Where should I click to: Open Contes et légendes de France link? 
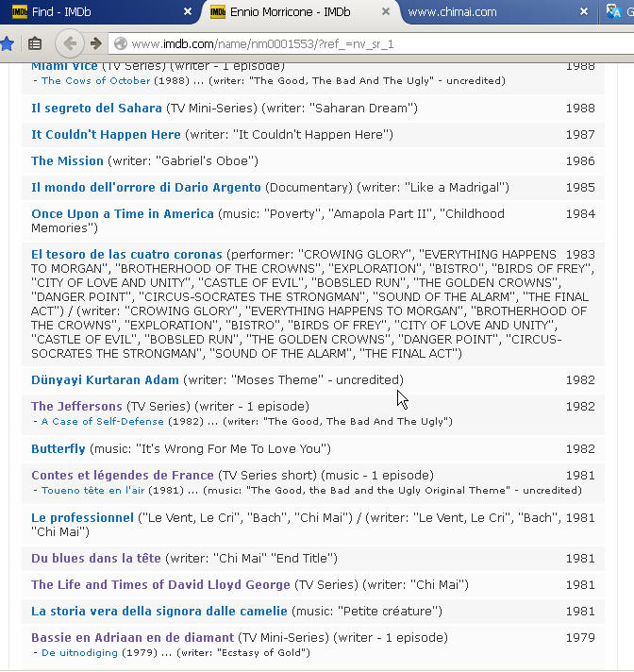click(x=122, y=476)
